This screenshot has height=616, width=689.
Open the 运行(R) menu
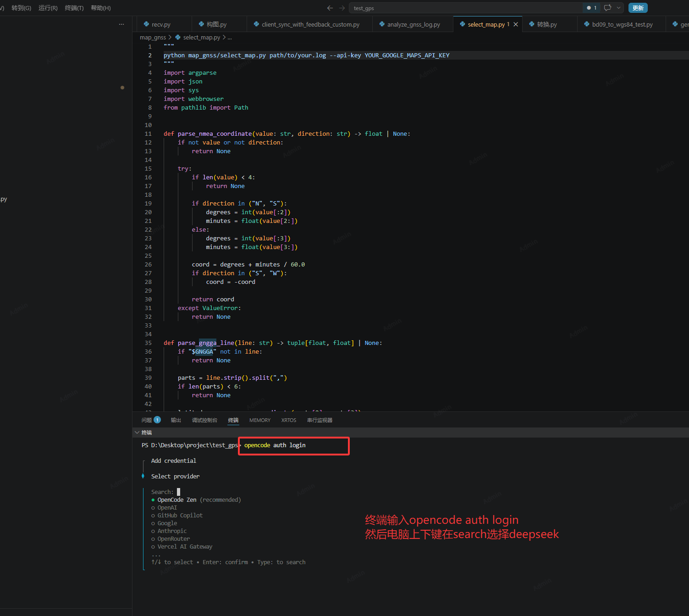tap(48, 8)
